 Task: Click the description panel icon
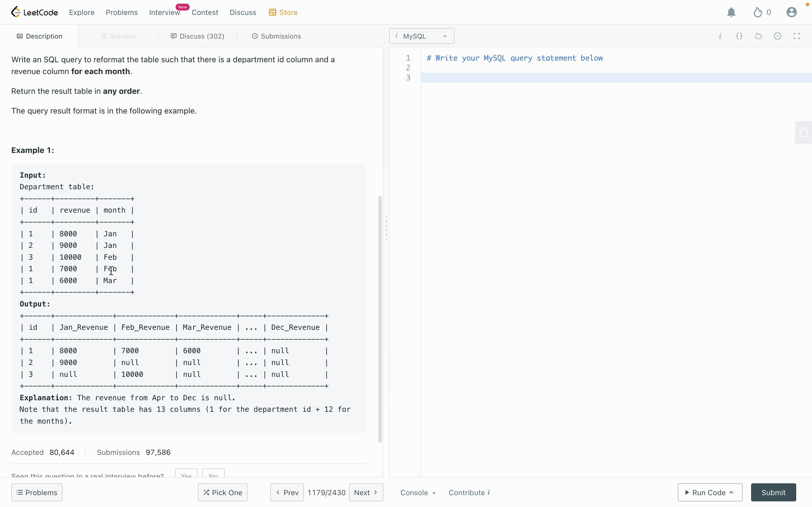[20, 36]
